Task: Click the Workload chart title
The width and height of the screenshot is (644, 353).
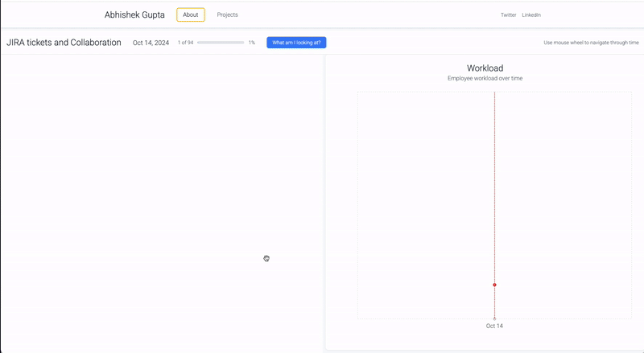Action: (485, 68)
